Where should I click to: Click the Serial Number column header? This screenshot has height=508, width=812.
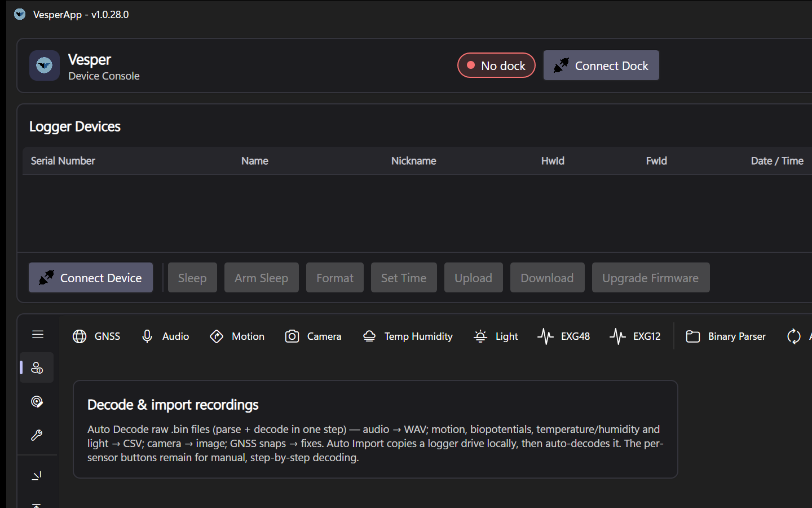(x=63, y=161)
